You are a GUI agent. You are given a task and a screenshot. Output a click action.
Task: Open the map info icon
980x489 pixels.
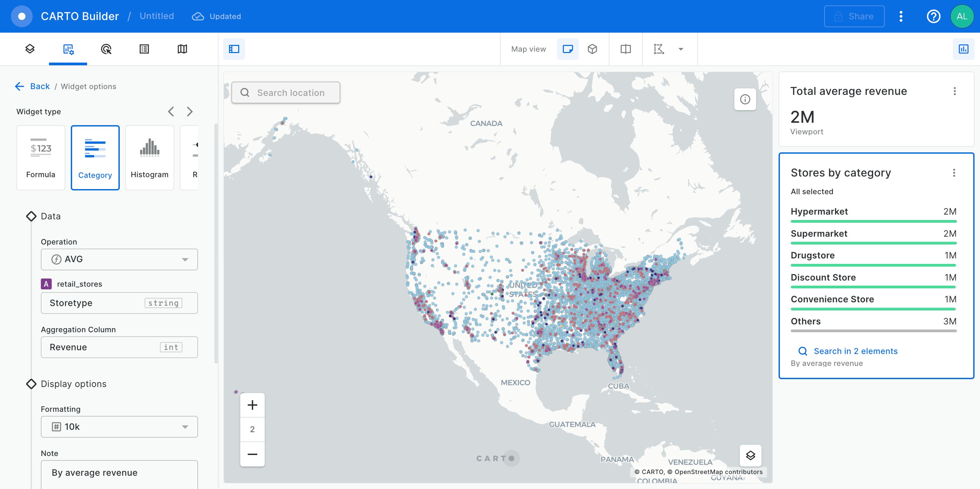[745, 99]
